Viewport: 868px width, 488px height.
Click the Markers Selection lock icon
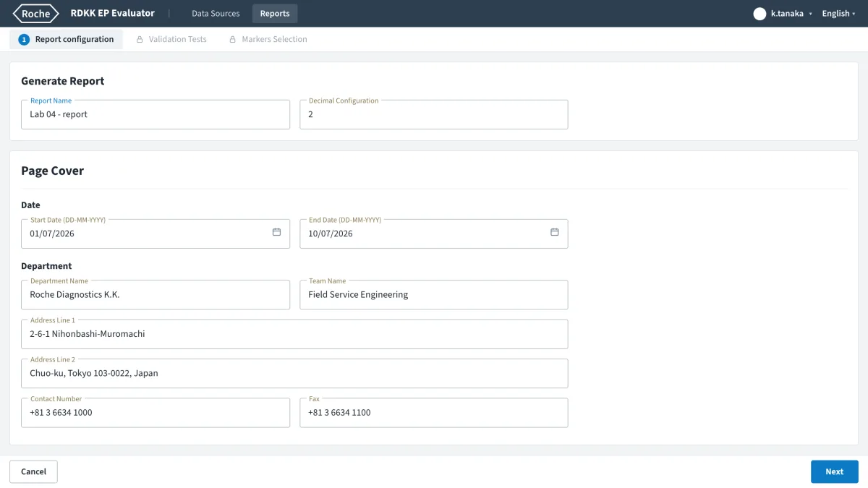tap(232, 40)
